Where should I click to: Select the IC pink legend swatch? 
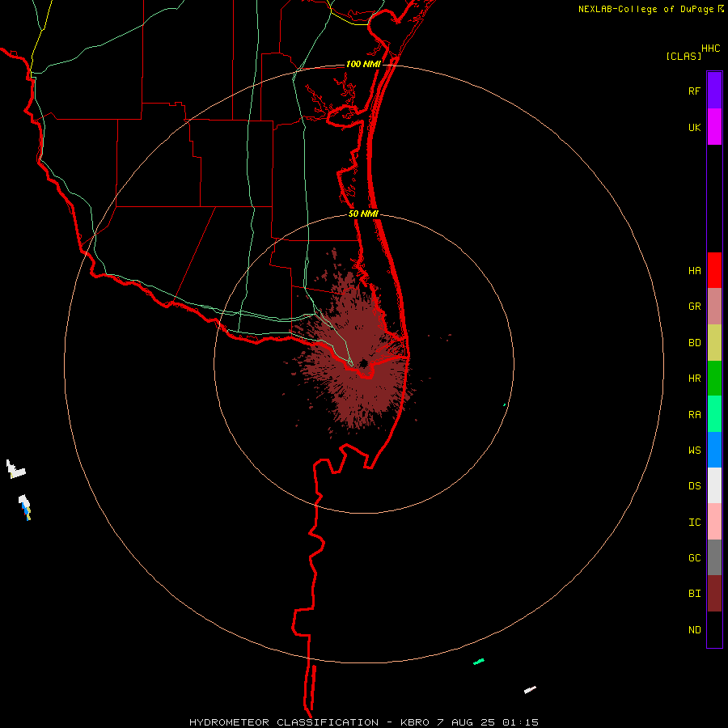[x=714, y=522]
